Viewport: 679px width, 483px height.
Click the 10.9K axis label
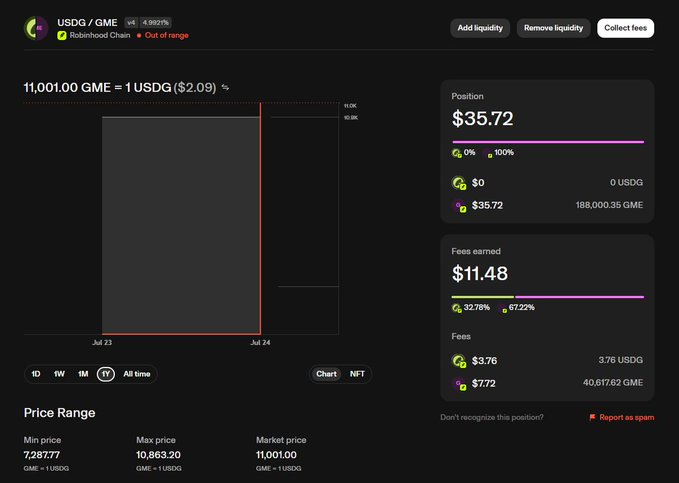click(350, 117)
